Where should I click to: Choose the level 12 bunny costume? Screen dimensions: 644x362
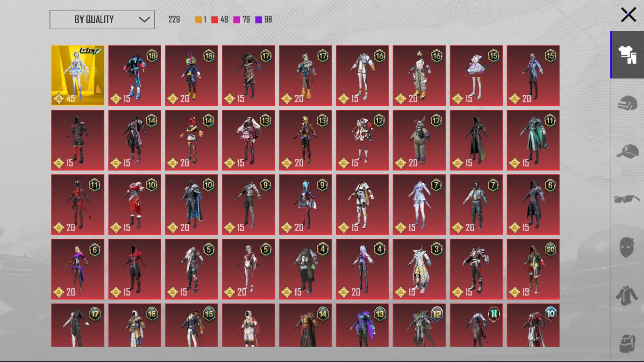(x=419, y=140)
